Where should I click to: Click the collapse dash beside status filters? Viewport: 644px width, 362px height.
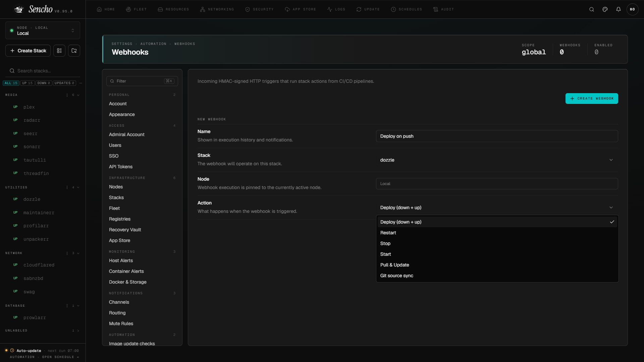81,83
